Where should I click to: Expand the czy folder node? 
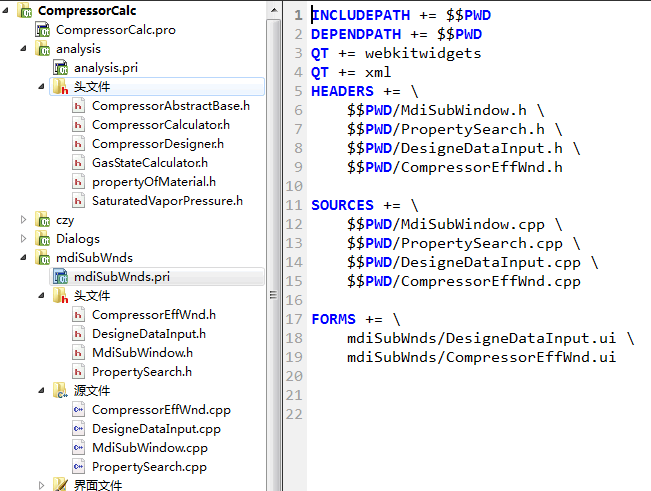tap(24, 220)
